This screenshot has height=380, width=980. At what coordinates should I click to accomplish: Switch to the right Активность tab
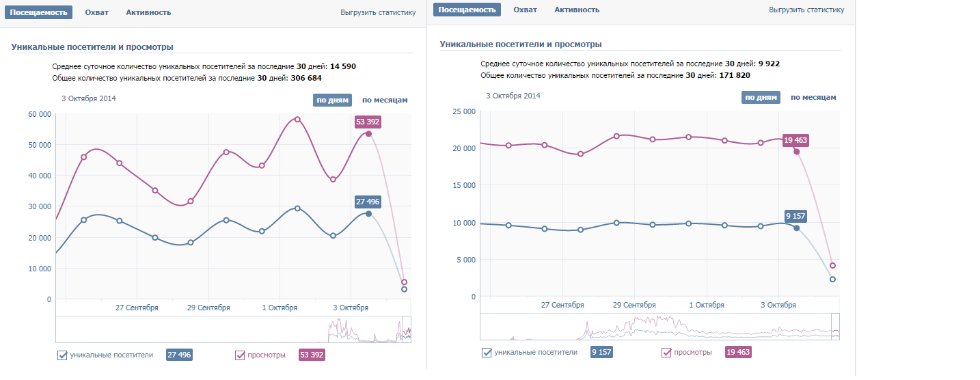coord(577,10)
